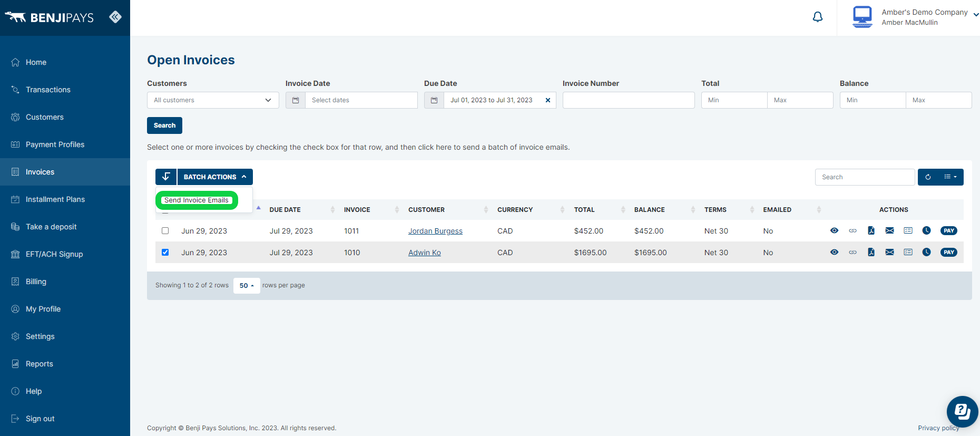Viewport: 980px width, 436px height.
Task: Open Installment Plans page
Action: [65, 199]
